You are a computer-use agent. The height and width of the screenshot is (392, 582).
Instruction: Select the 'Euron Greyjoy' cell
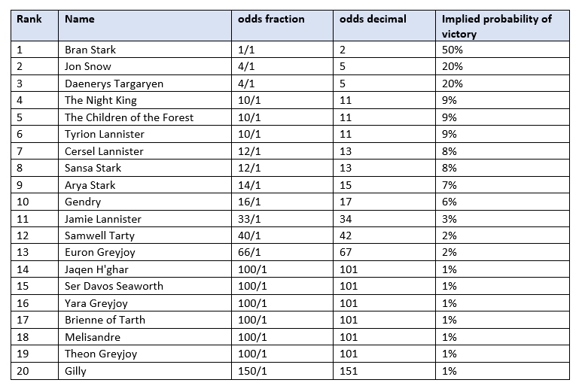(100, 252)
